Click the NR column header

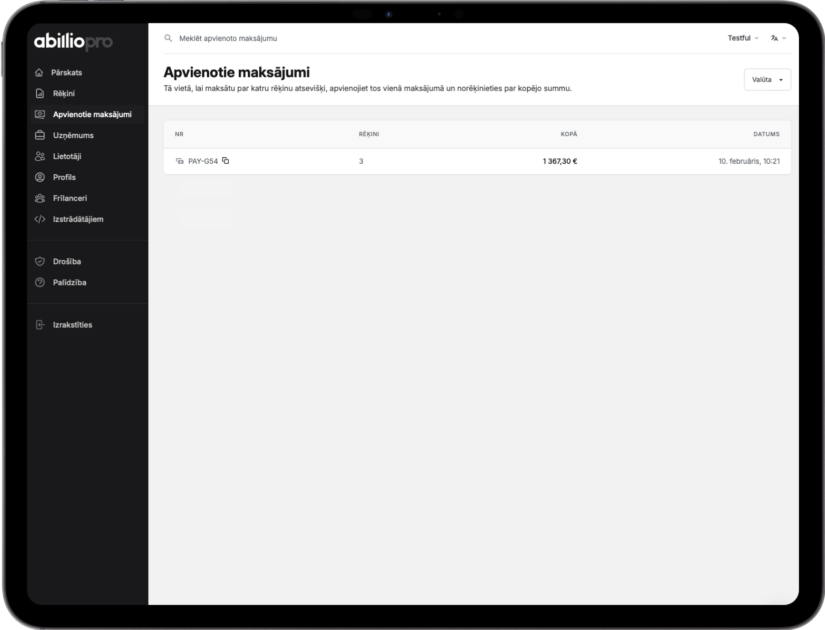point(179,134)
